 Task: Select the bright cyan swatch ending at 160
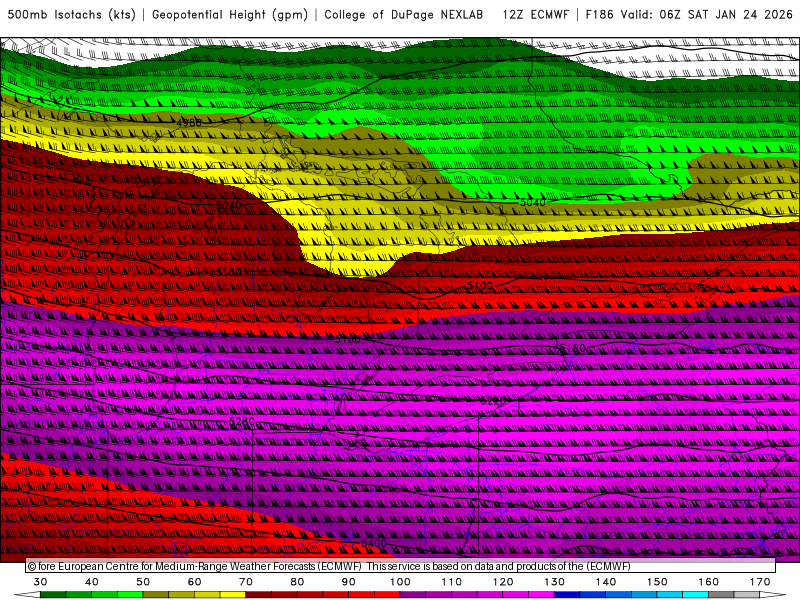coord(695,595)
